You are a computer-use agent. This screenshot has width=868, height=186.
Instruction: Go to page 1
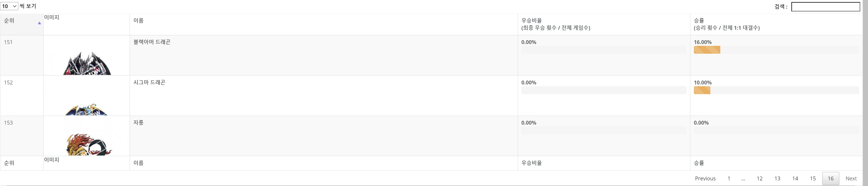point(729,178)
